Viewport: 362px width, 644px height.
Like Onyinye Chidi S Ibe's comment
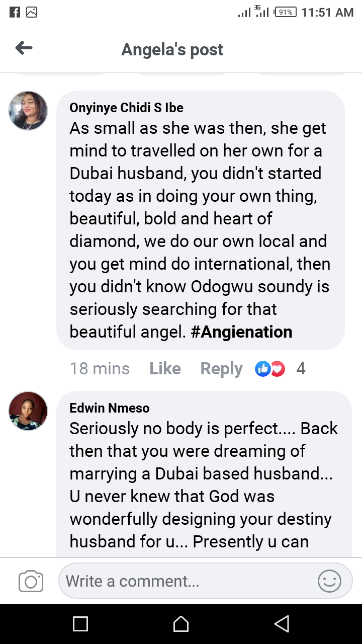click(x=165, y=369)
